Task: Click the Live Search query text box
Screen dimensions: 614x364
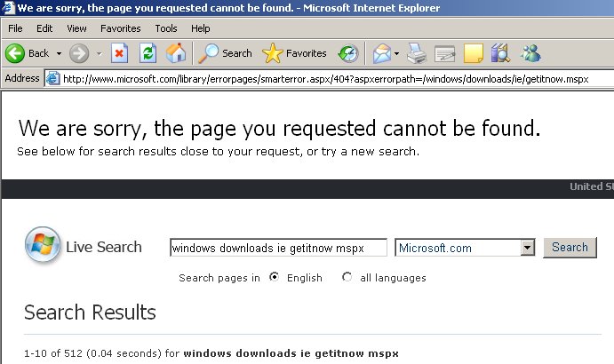Action: 278,248
